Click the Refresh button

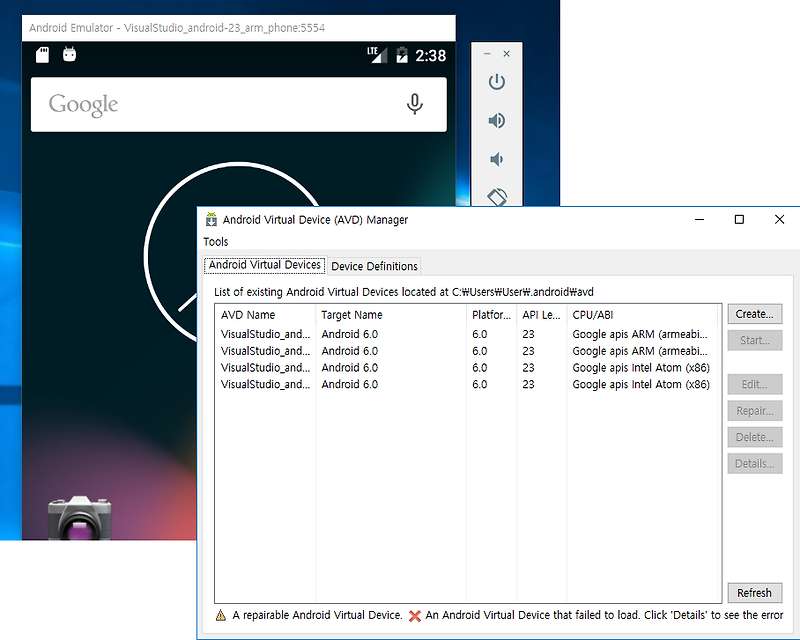click(x=755, y=593)
